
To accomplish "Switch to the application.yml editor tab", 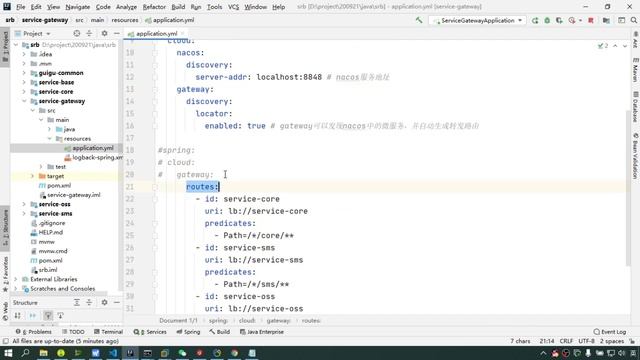I will [157, 33].
